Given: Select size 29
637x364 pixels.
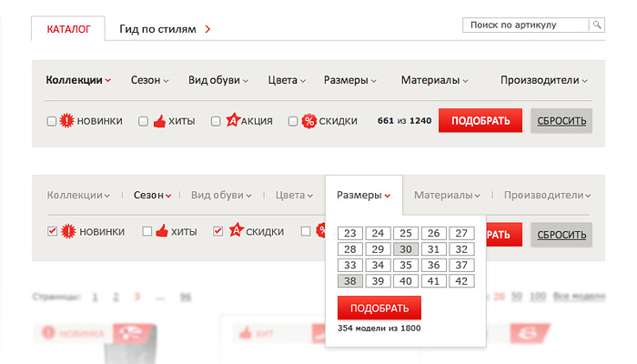Looking at the screenshot, I should (378, 249).
